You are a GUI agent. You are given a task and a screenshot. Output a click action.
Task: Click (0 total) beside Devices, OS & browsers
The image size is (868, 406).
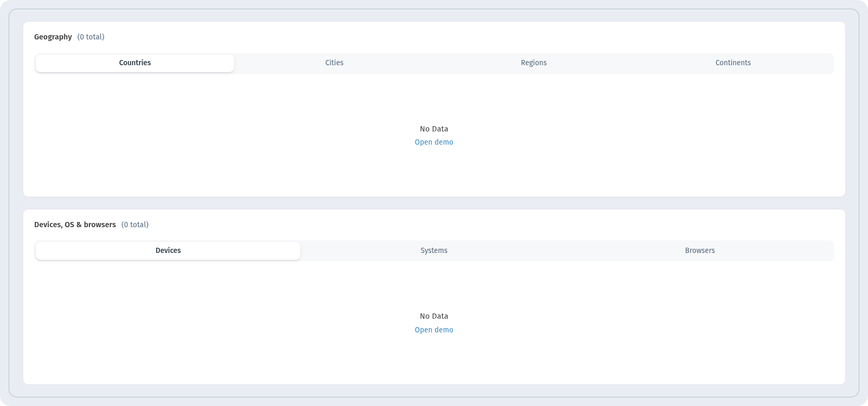(135, 225)
